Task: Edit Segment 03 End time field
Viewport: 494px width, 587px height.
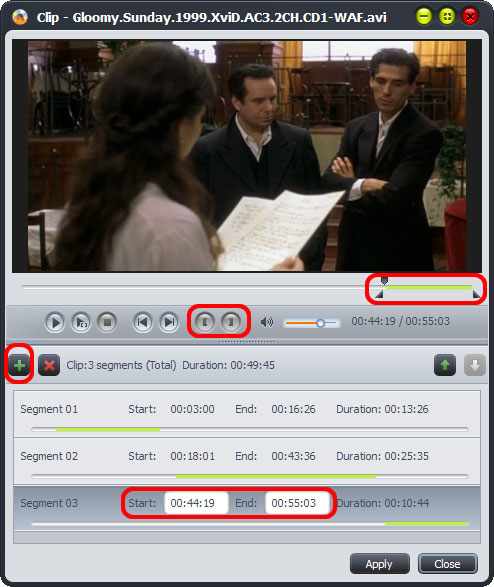Action: pos(297,503)
